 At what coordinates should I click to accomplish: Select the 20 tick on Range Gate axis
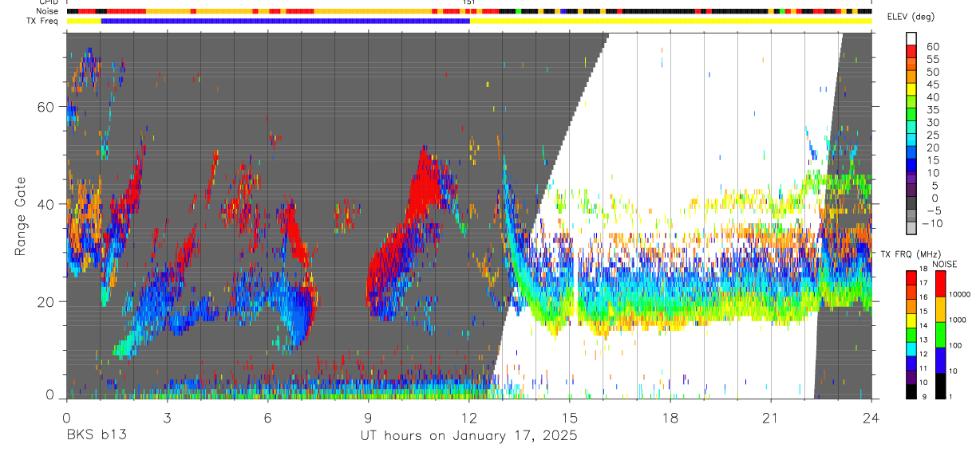click(47, 301)
